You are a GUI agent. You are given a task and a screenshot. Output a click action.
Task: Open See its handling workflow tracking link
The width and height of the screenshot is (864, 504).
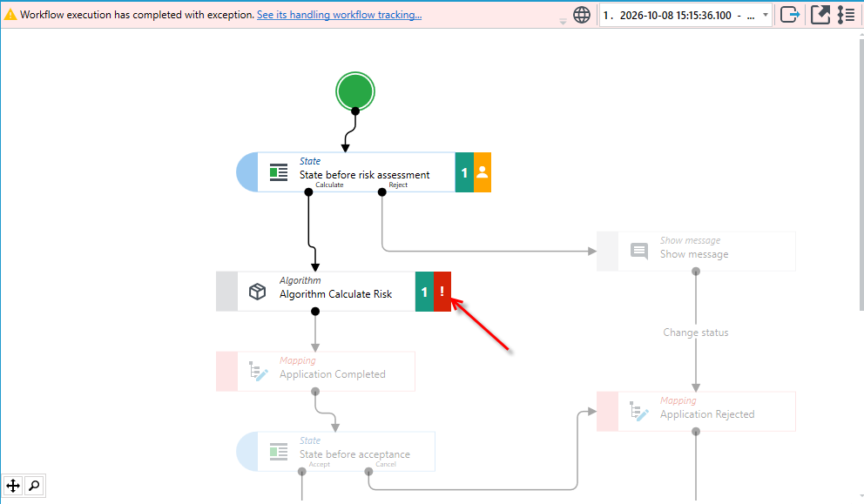339,15
